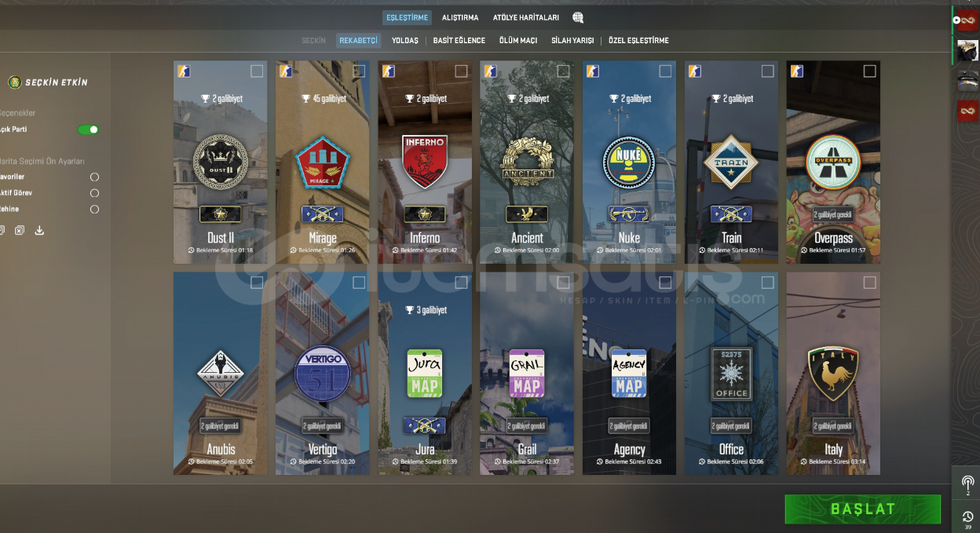
Task: Click the clear preset icon with X
Action: pos(20,230)
